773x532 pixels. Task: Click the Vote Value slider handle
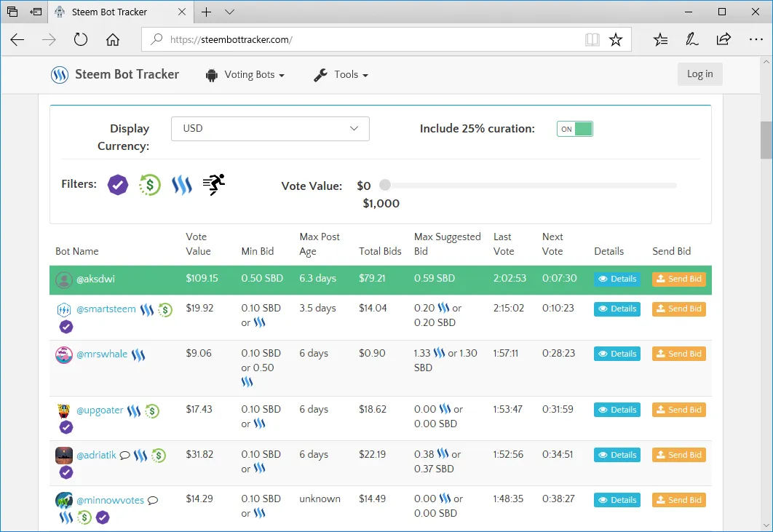click(x=385, y=185)
